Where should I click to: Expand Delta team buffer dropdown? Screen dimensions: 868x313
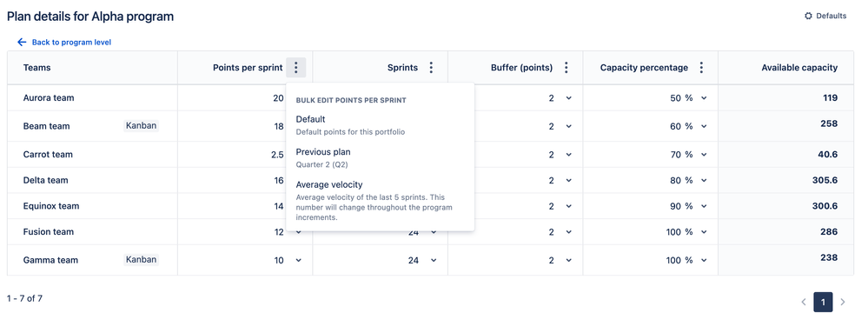[569, 180]
